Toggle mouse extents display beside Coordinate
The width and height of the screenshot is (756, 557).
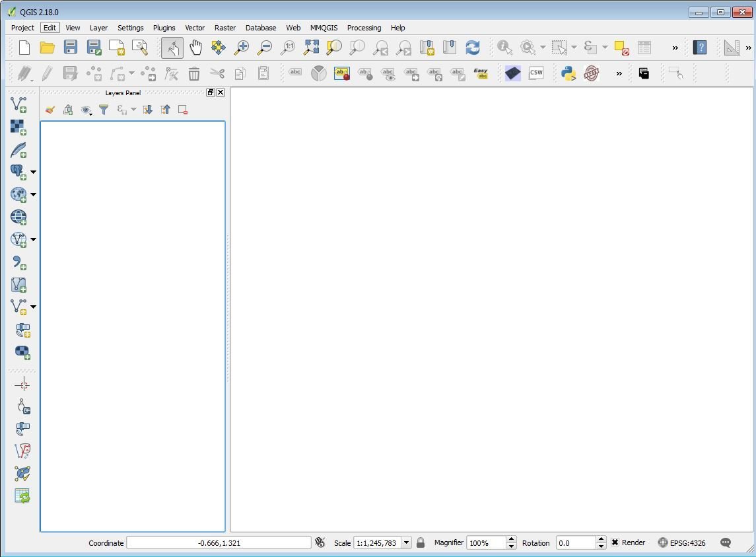tap(320, 542)
